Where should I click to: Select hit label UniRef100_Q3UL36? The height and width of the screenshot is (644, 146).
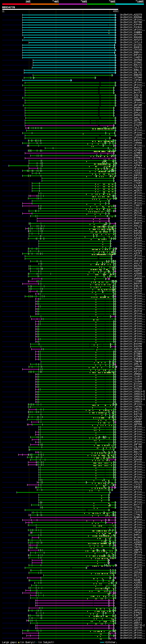coord(131,95)
